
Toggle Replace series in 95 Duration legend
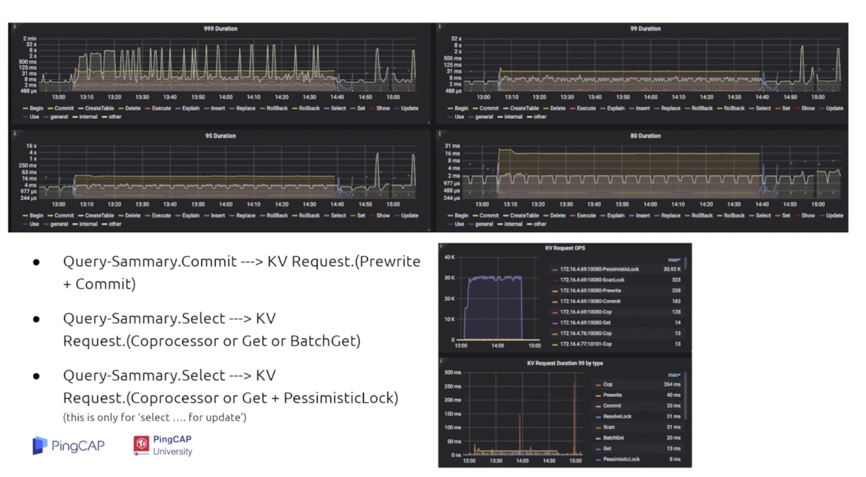242,216
